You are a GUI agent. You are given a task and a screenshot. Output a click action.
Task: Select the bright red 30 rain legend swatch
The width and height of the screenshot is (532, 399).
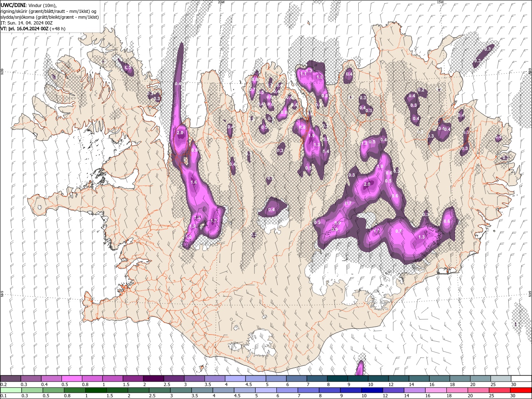[521, 390]
